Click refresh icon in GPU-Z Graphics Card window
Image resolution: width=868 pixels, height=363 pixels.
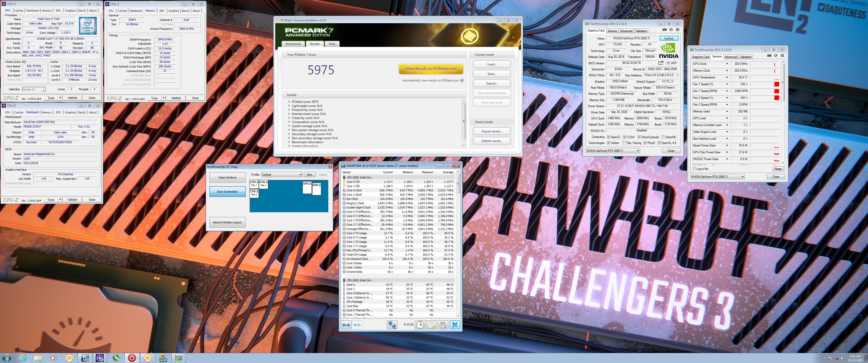(x=671, y=30)
